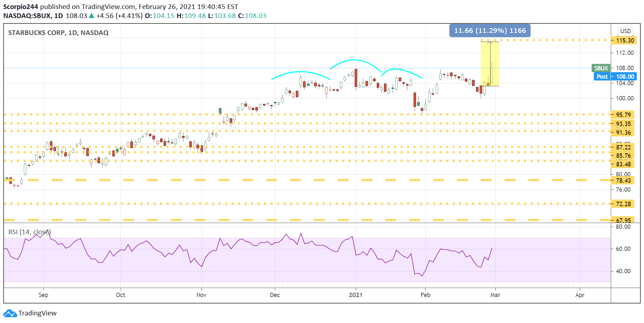The width and height of the screenshot is (644, 323).
Task: Click the Mar label on time axis
Action: (495, 295)
